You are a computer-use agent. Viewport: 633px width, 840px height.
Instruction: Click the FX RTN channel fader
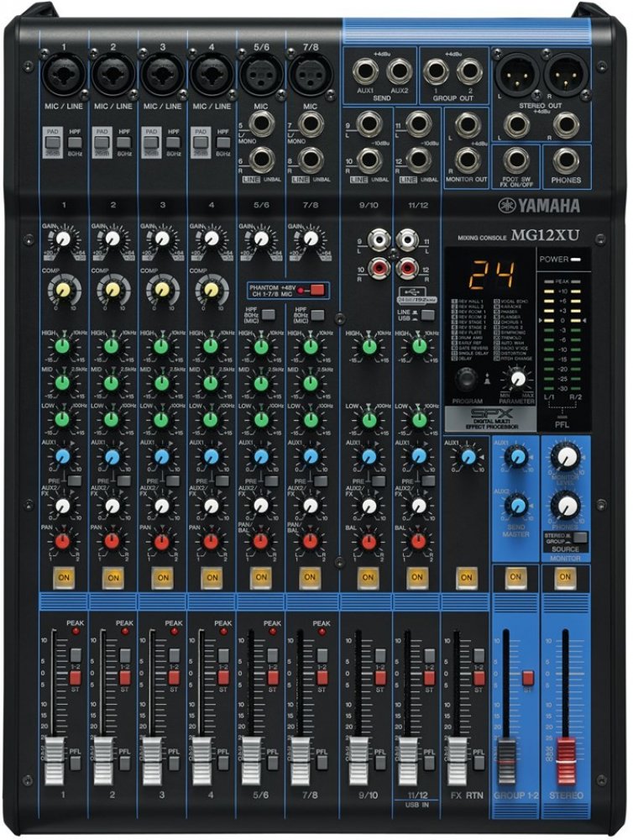click(x=458, y=751)
